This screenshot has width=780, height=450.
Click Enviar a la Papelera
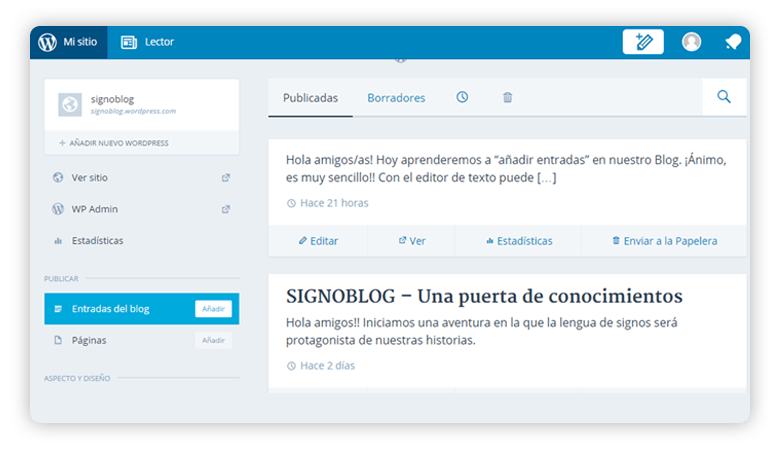point(664,241)
